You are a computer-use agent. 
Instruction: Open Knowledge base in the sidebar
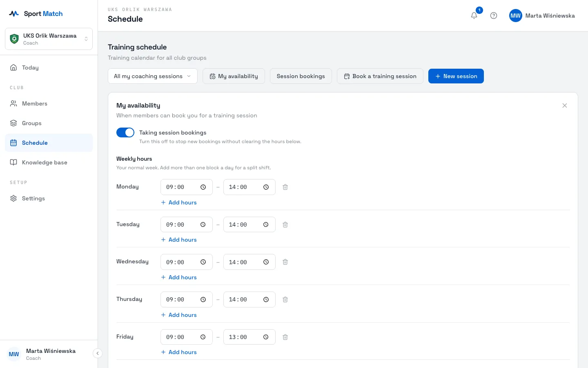[x=49, y=162]
